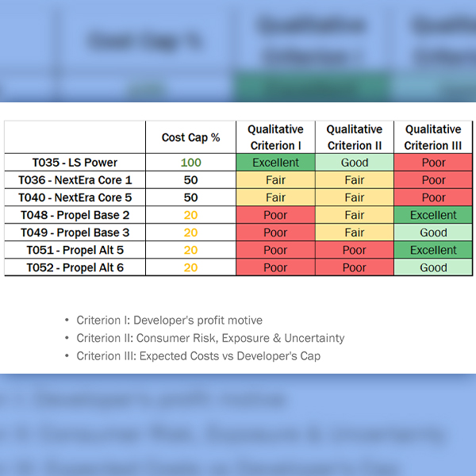Select the T036 - NextEra Core 1 row label
Image resolution: width=476 pixels, height=476 pixels.
pyautogui.click(x=75, y=180)
